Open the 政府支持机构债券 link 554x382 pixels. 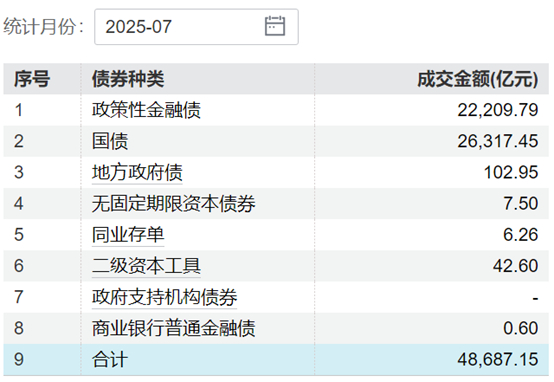[164, 297]
